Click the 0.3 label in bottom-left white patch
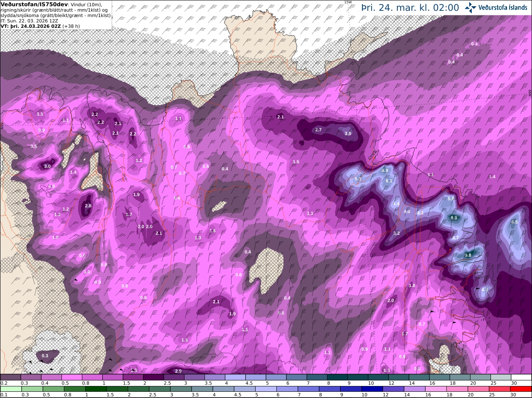 click(45, 356)
